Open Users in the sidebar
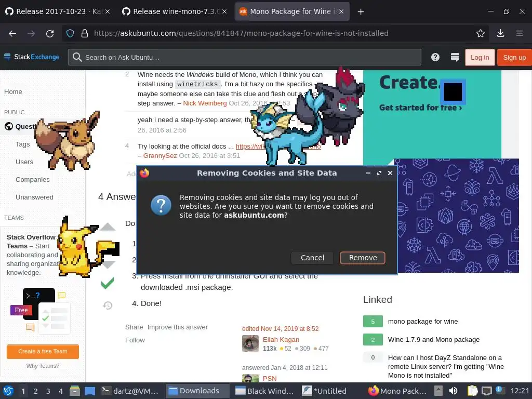The image size is (532, 399). (24, 162)
